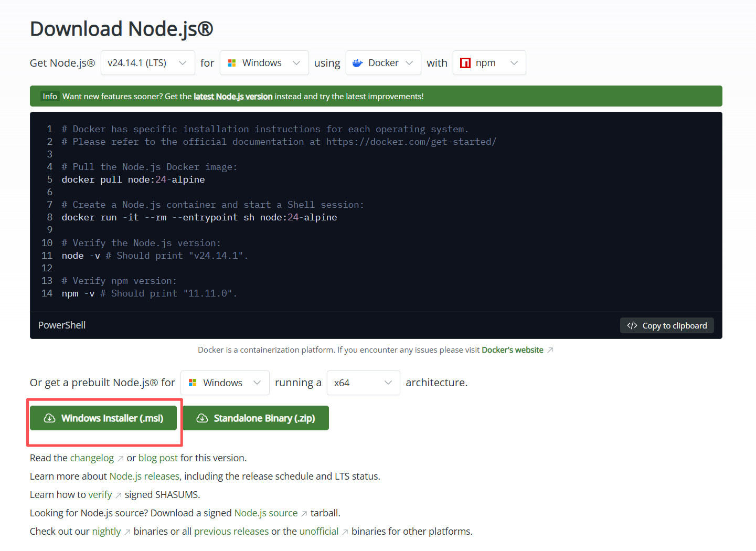Download the Standalone Binary (.zip)
This screenshot has width=756, height=551.
(255, 418)
